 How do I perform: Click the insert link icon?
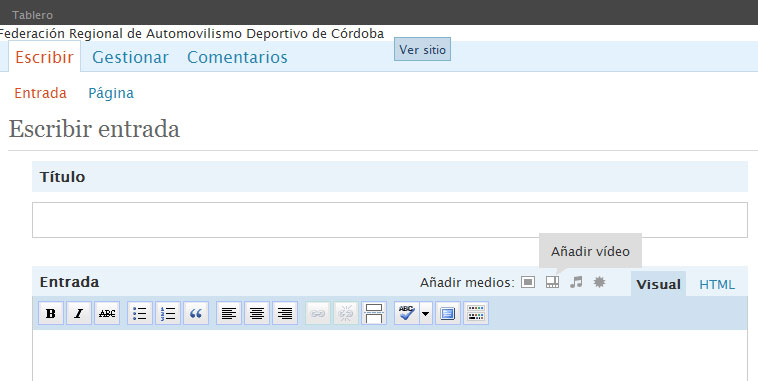[x=318, y=313]
